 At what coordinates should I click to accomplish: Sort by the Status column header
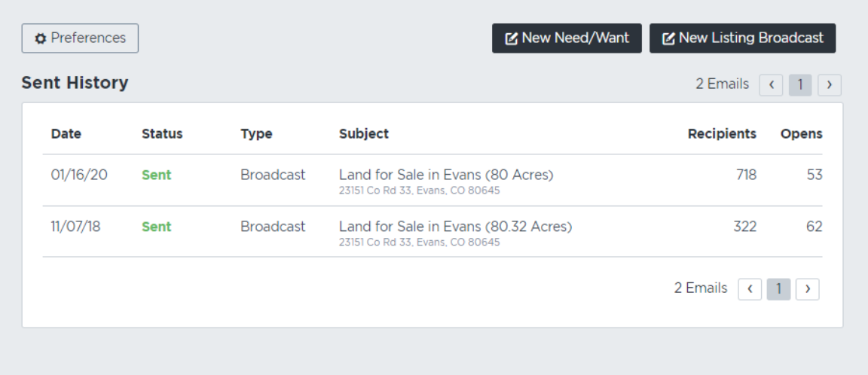point(162,134)
